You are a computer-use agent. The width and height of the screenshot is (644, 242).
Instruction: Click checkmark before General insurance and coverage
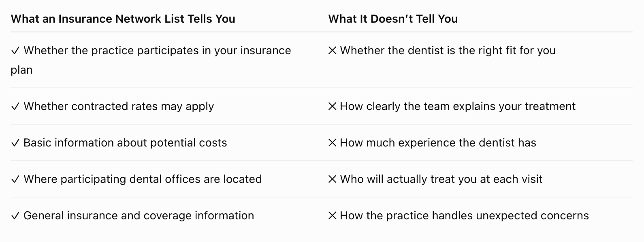(15, 216)
